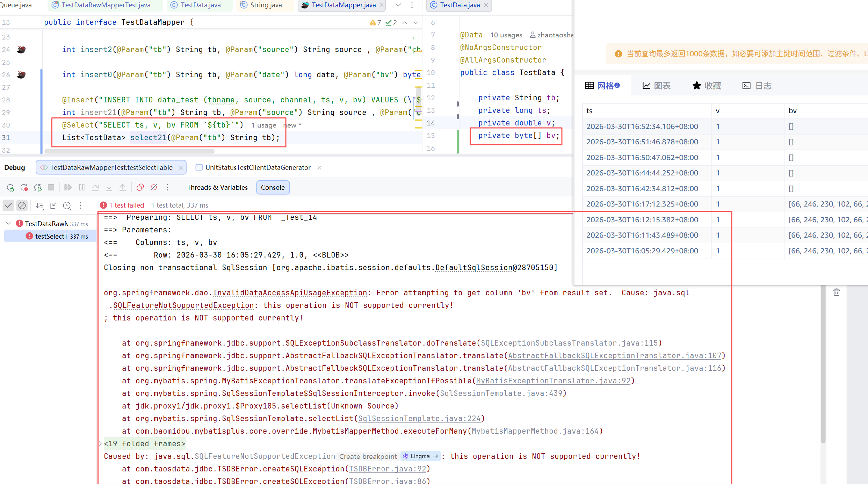Open the SqlSessionTemplate.java:439 stack link

tap(501, 393)
